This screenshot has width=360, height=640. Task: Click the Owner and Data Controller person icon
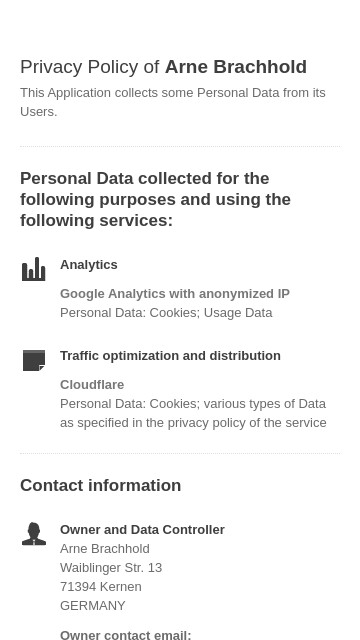33,533
